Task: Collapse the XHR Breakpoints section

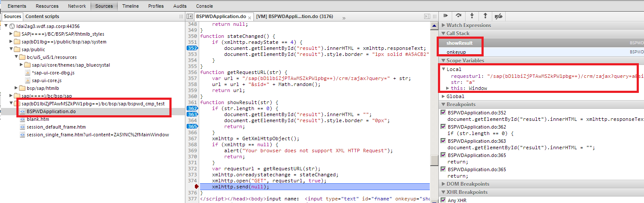Action: pyautogui.click(x=443, y=192)
